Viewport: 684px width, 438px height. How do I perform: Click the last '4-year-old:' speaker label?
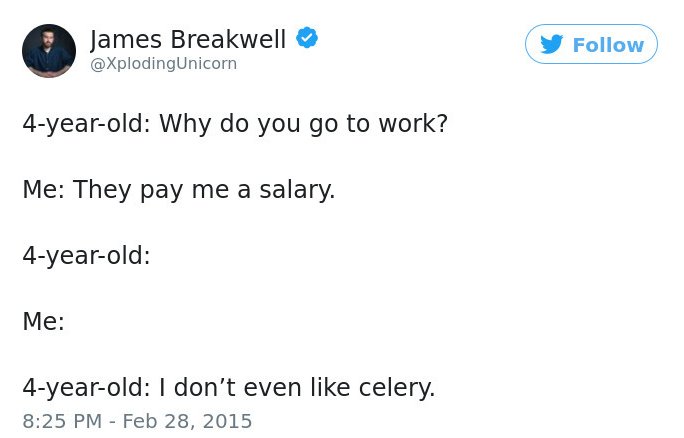[x=86, y=388]
